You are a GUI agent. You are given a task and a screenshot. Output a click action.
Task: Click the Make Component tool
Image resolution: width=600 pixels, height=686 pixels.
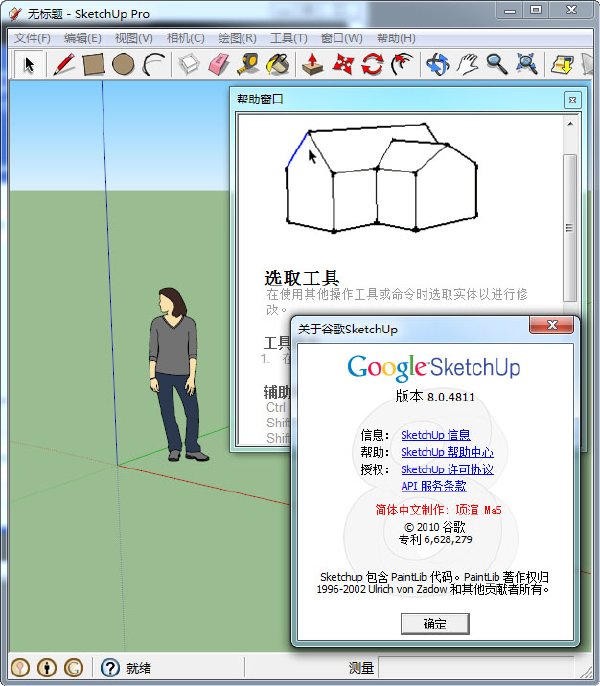[189, 64]
